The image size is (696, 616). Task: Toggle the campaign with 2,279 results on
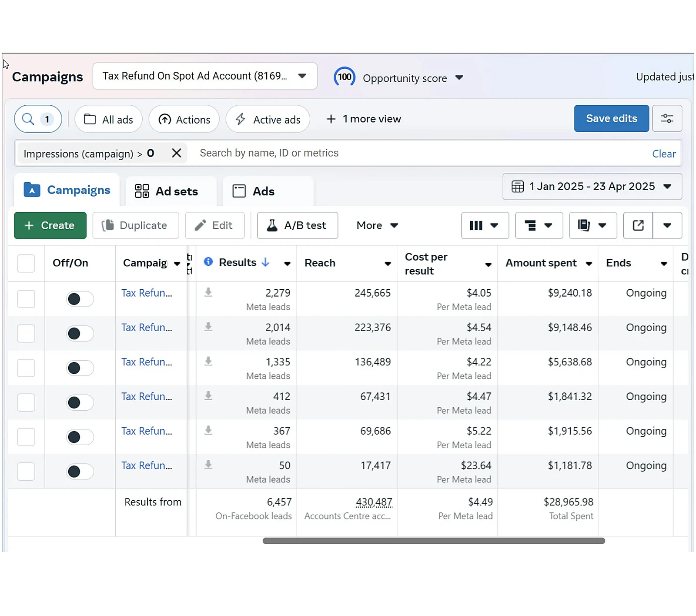tap(80, 299)
